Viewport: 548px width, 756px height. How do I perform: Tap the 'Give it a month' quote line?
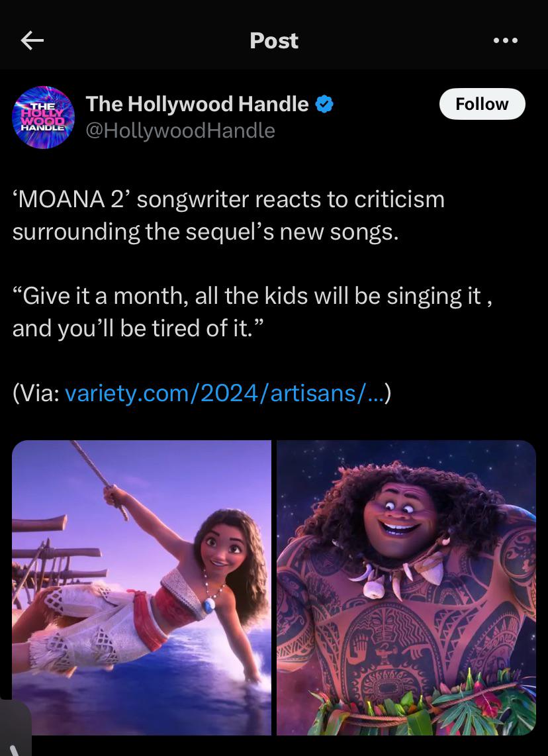pyautogui.click(x=253, y=296)
